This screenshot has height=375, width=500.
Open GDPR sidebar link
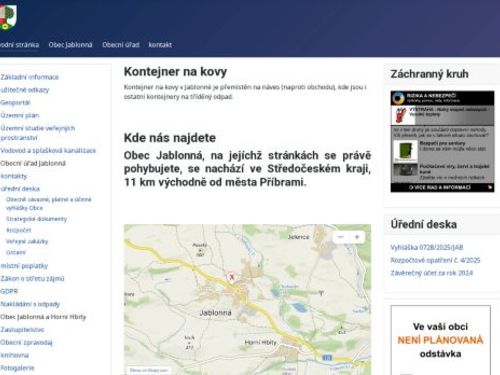9,291
